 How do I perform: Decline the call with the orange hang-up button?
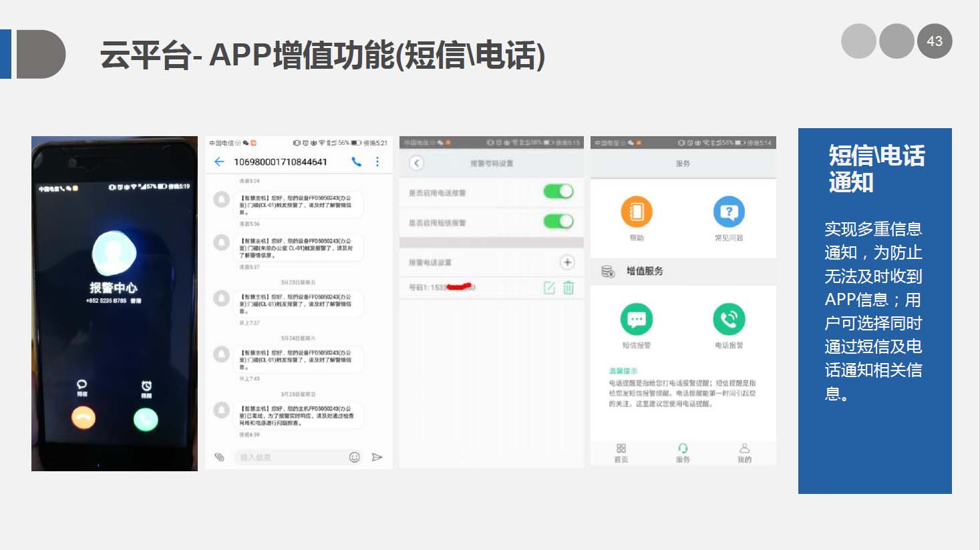point(84,419)
